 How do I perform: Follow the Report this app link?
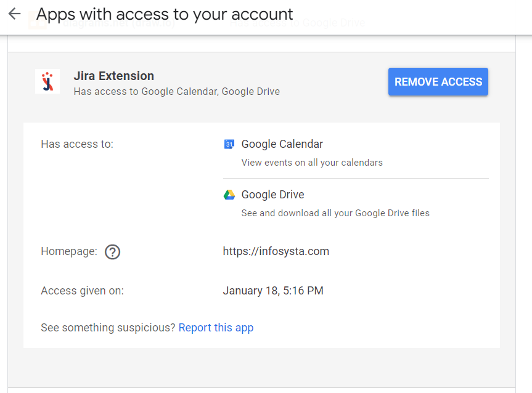pyautogui.click(x=216, y=328)
